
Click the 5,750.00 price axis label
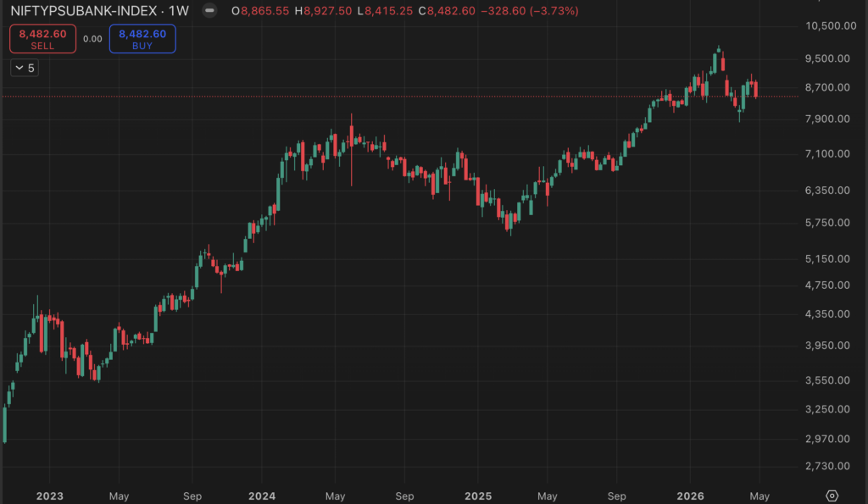(x=827, y=223)
